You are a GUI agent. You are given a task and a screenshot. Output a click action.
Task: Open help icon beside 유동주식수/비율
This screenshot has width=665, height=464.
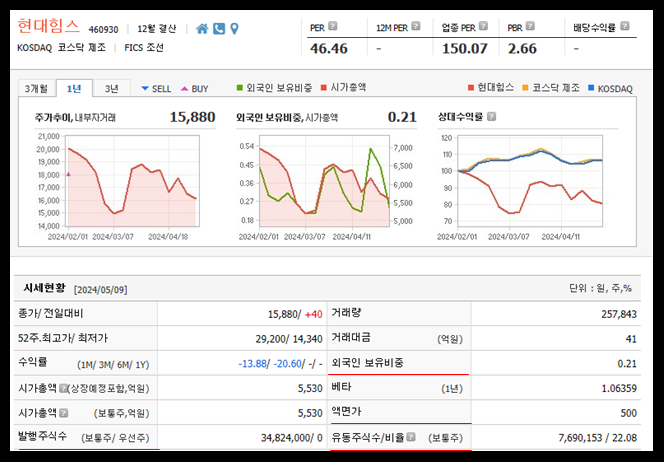[x=411, y=437]
